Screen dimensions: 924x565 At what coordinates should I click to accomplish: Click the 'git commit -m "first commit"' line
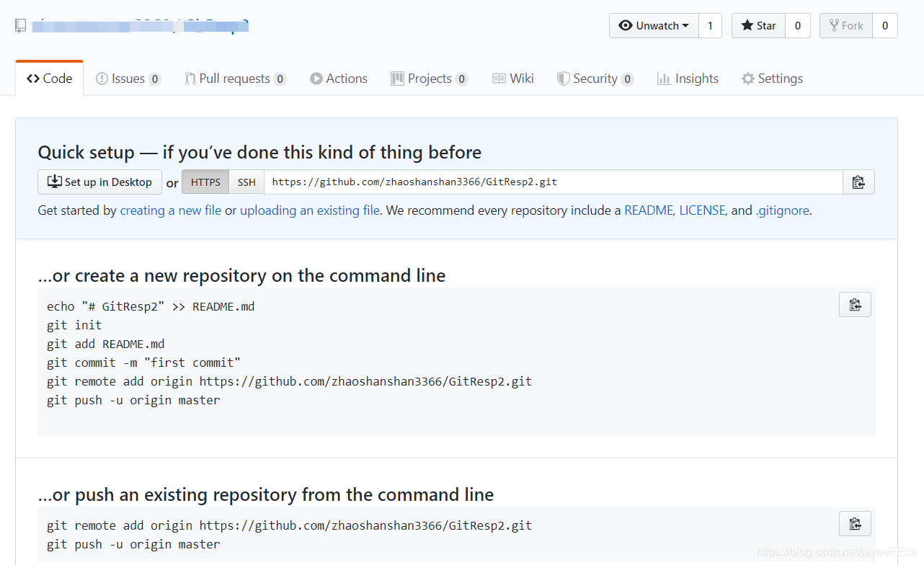tap(143, 362)
